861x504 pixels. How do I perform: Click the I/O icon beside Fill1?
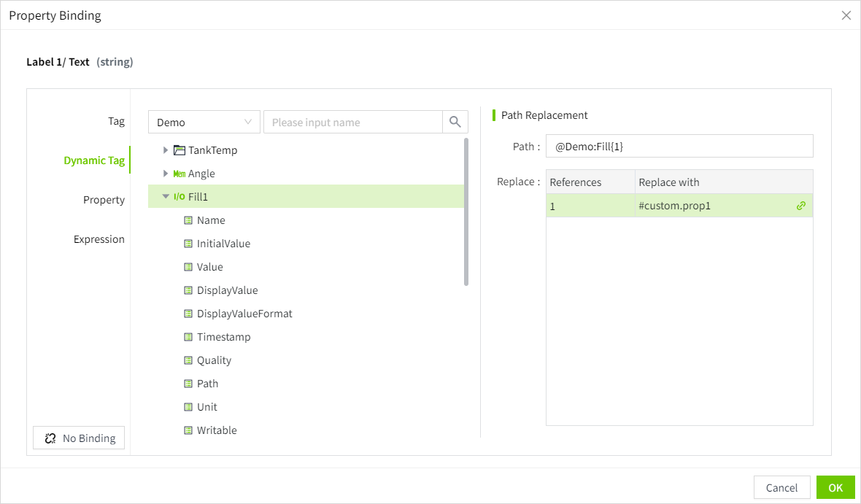pos(179,197)
